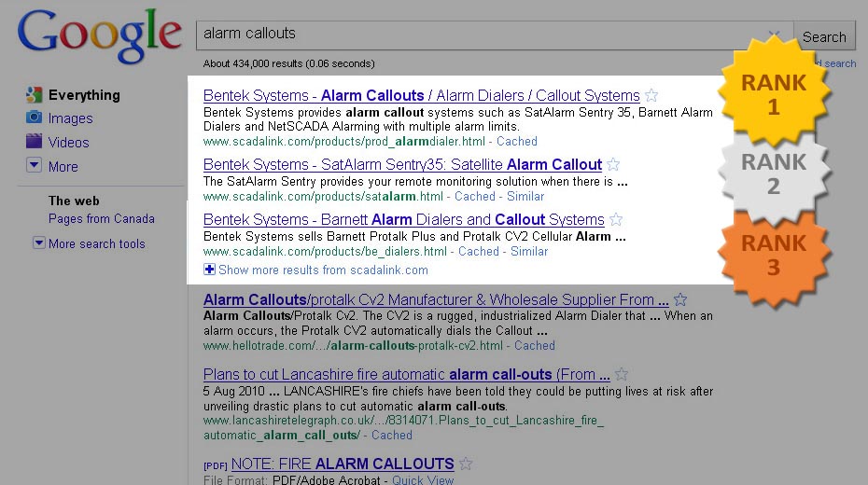Screen dimensions: 868x485
Task: Star the hellotrade Alarm Callouts/protalk result
Action: pyautogui.click(x=680, y=299)
